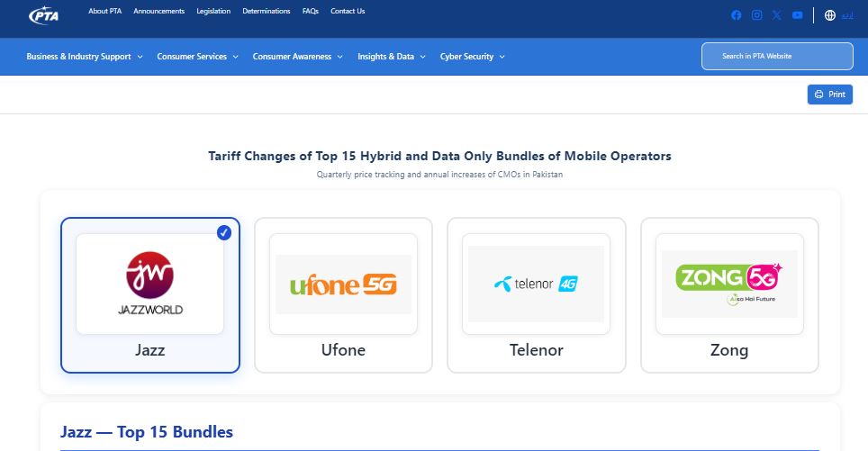Open Consumer Awareness menu

(x=292, y=57)
